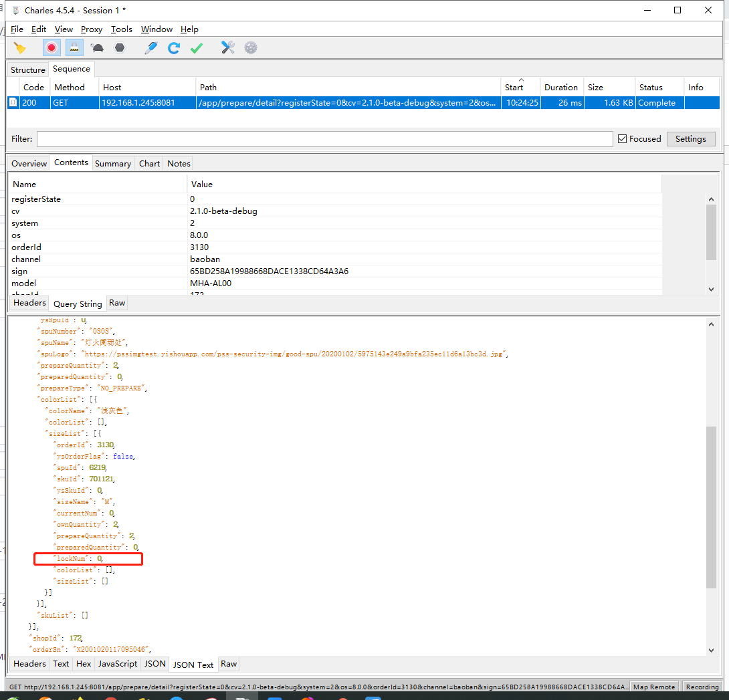Image resolution: width=729 pixels, height=700 pixels.
Task: Click the JSON response scrollbar thumb
Action: tap(711, 507)
